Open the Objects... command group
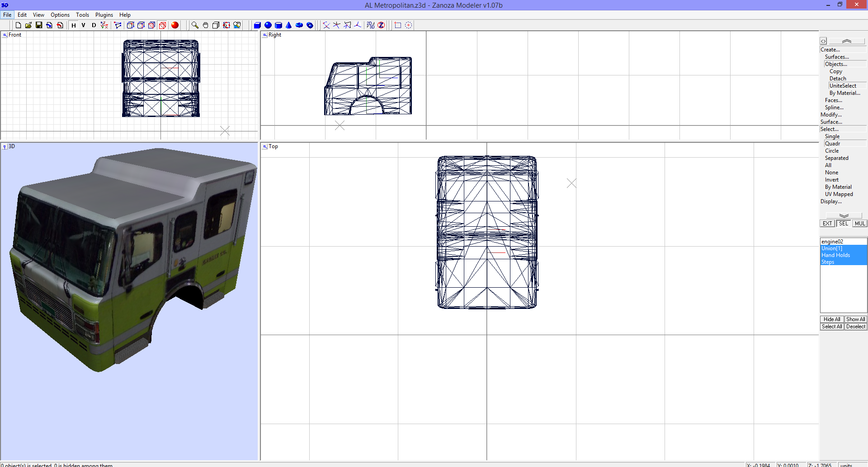This screenshot has height=467, width=868. click(x=835, y=64)
